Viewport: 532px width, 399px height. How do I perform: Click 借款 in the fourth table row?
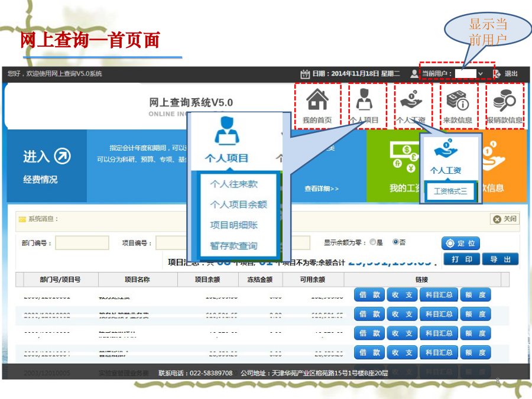tap(369, 353)
